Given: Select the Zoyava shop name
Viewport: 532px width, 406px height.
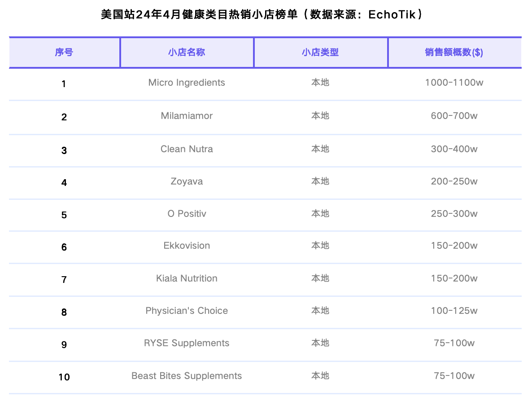Looking at the screenshot, I should 187,181.
